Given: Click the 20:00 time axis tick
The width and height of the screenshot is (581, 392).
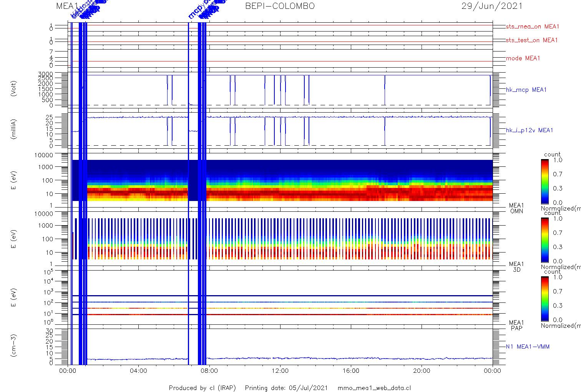Looking at the screenshot, I should (x=422, y=371).
